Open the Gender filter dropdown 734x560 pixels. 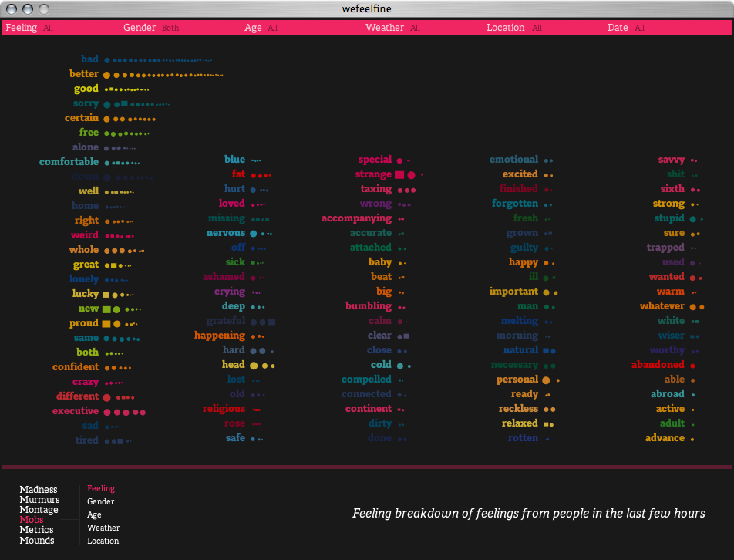click(x=140, y=28)
